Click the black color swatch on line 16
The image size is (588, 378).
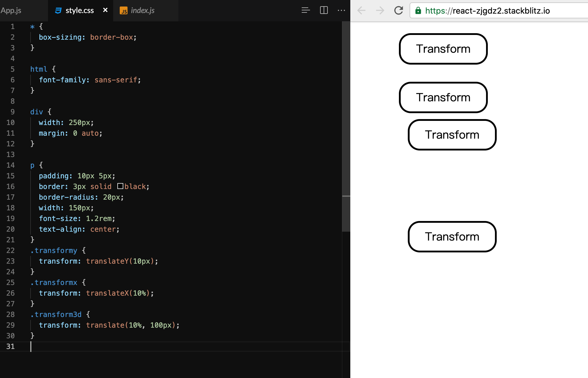click(120, 186)
